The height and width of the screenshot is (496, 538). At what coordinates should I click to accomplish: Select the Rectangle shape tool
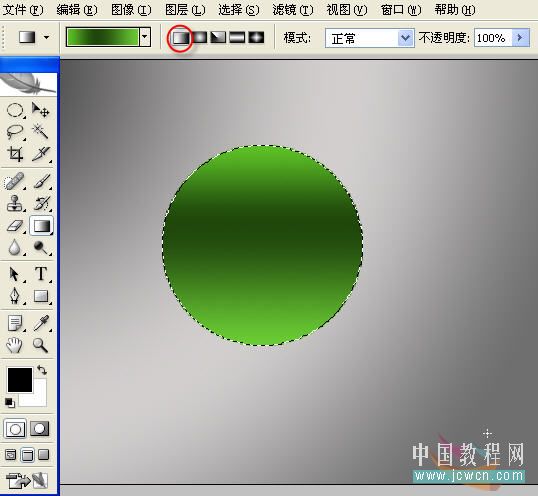[41, 296]
